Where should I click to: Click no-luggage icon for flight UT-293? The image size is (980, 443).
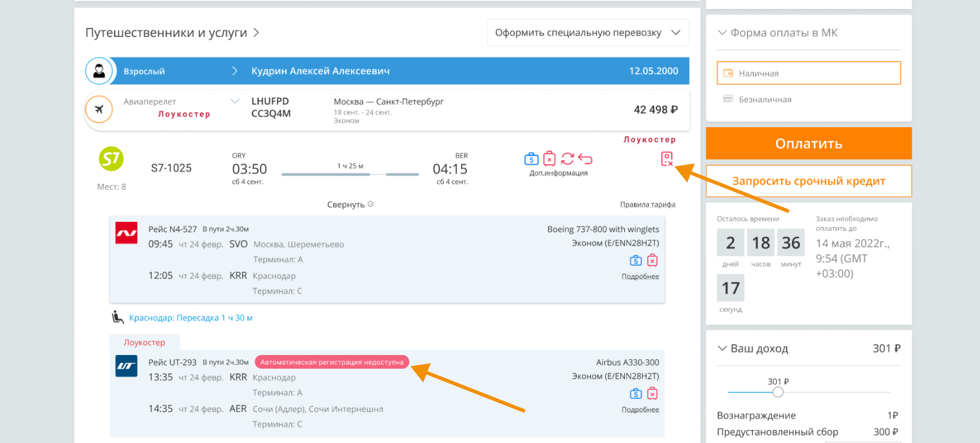[652, 394]
